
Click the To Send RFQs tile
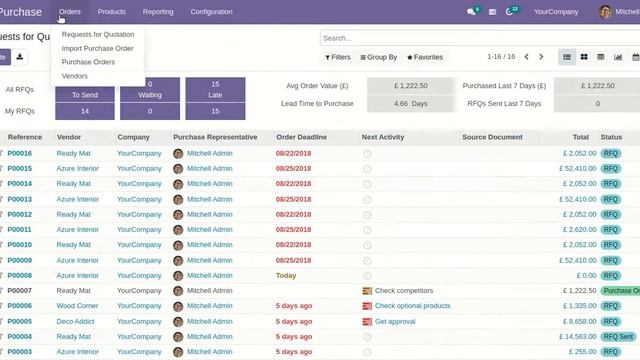click(85, 94)
